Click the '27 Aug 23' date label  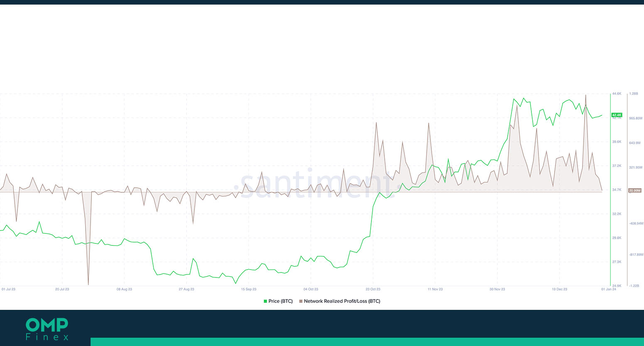[186, 289]
